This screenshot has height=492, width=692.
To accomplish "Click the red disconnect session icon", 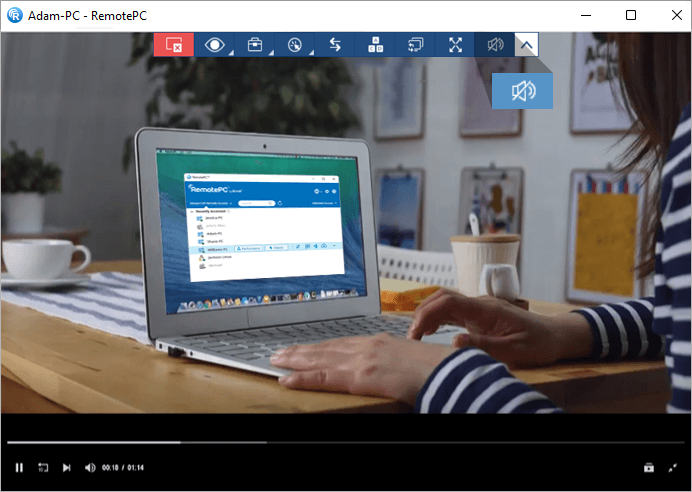I will point(173,45).
